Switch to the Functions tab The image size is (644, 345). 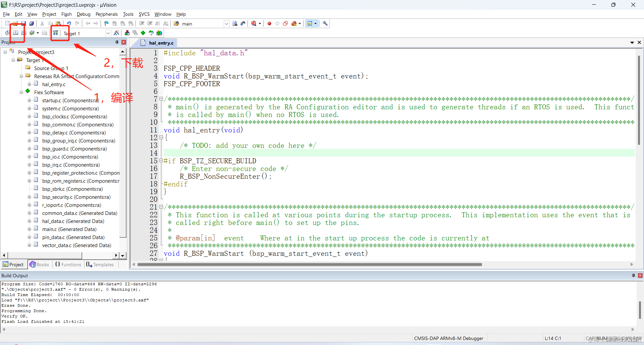(x=68, y=265)
